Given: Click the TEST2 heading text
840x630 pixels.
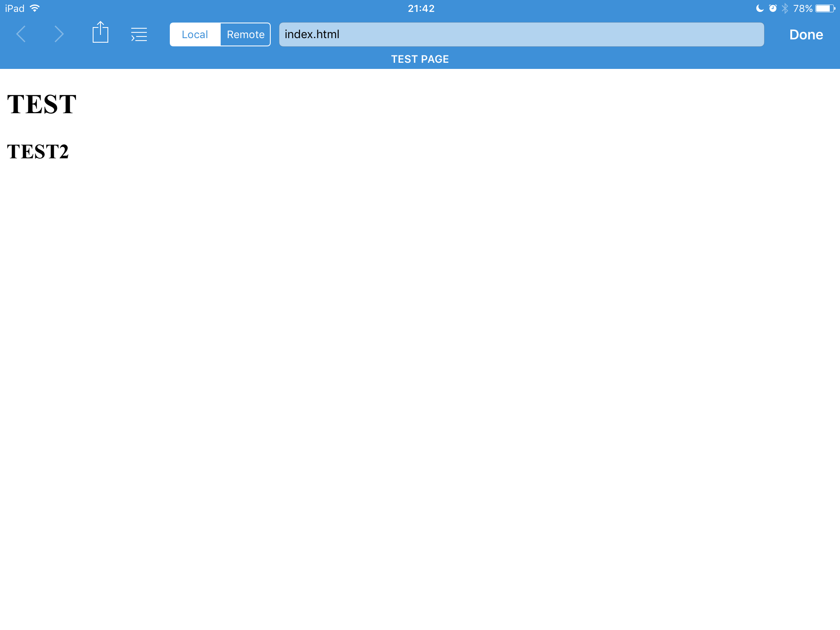Looking at the screenshot, I should (x=38, y=152).
